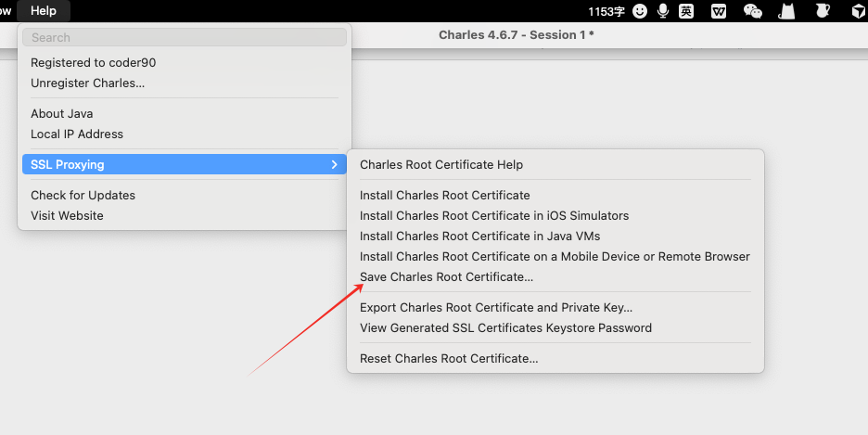
Task: Export Charles Root Certificate and Private Key
Action: [x=555, y=307]
